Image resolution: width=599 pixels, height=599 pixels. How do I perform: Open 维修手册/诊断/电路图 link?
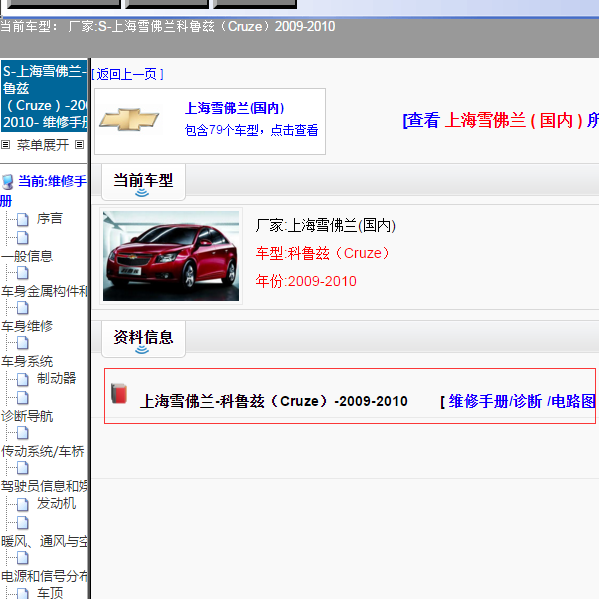521,401
